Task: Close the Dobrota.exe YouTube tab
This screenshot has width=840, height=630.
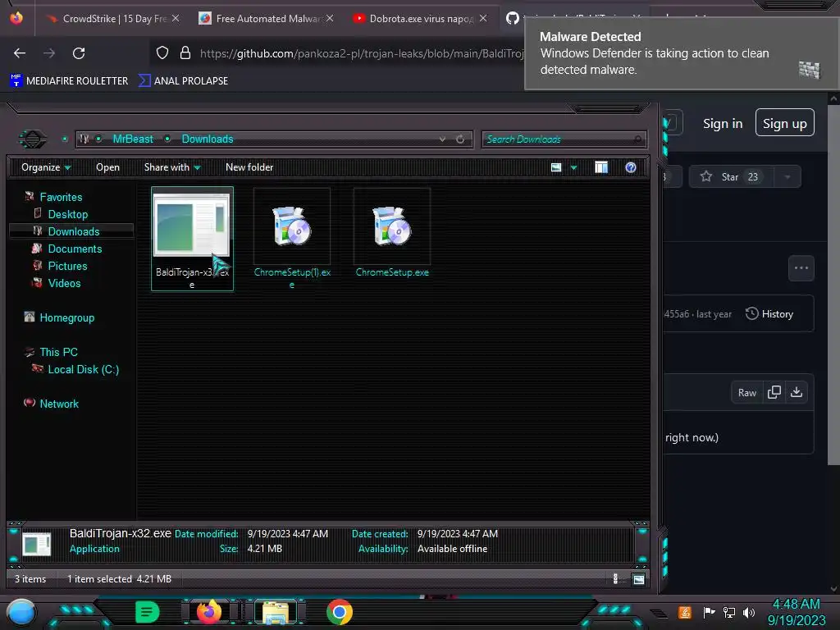Action: coord(483,18)
